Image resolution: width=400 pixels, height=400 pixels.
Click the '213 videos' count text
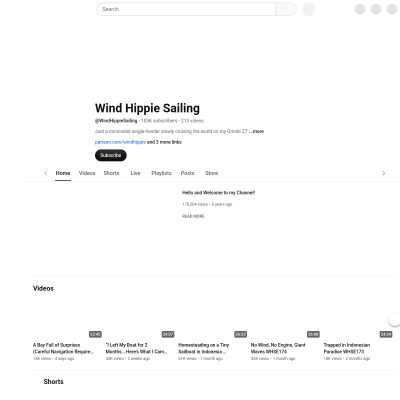pyautogui.click(x=192, y=121)
